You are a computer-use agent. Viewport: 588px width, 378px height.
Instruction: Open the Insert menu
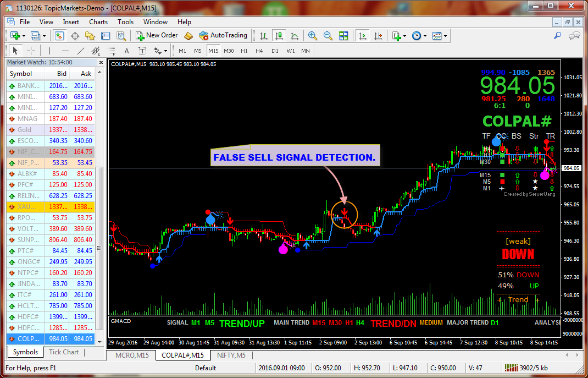(x=71, y=22)
